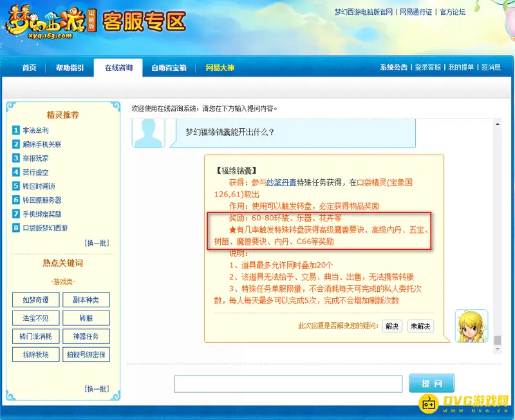Open recommended item 转区时间锁
This screenshot has width=515, height=420.
[x=39, y=186]
